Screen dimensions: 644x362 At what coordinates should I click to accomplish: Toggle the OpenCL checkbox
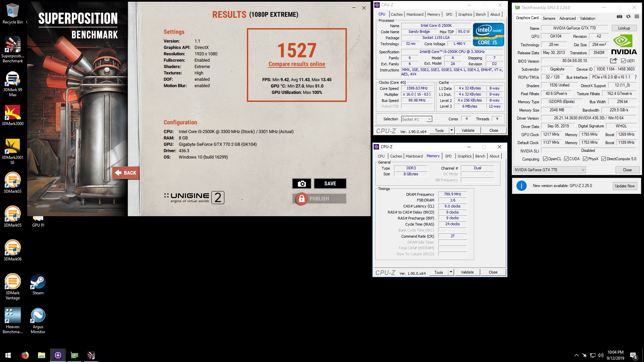pos(545,159)
